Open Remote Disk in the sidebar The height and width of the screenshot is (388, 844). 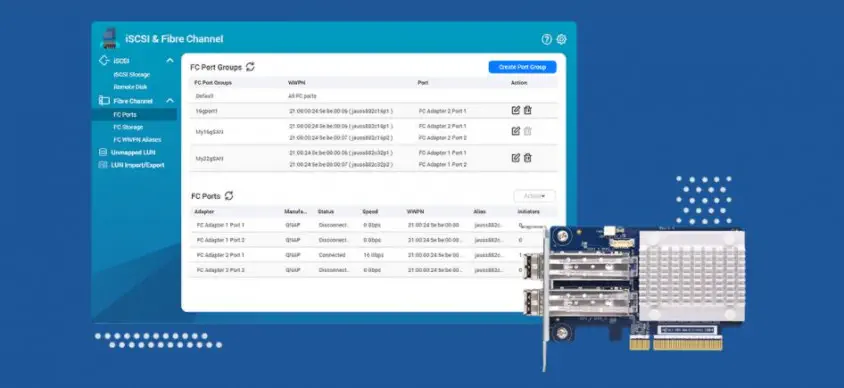(130, 87)
